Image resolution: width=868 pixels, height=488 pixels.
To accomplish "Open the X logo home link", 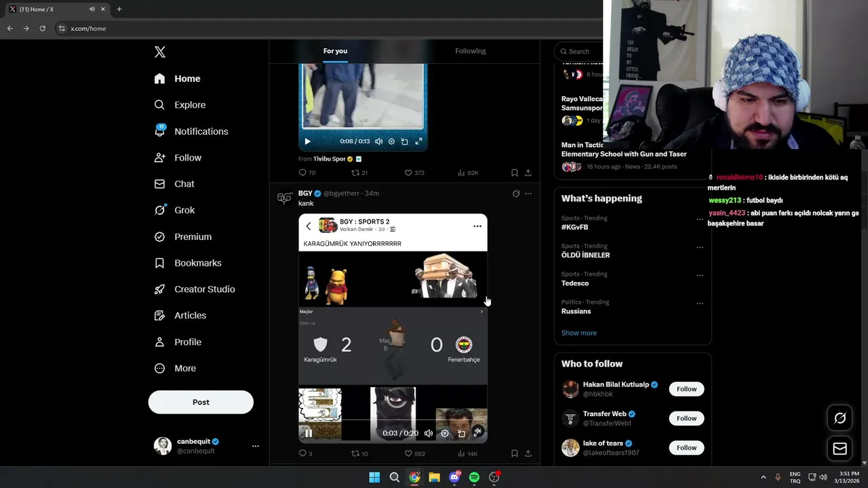I will (159, 52).
